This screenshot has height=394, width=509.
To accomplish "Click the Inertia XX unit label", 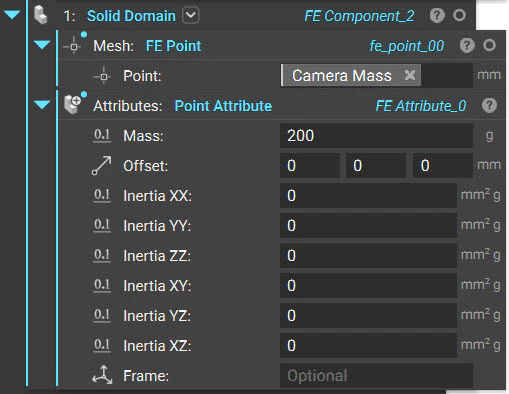I will pyautogui.click(x=480, y=195).
